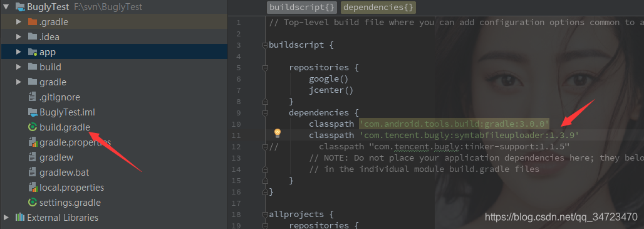644x229 pixels.
Task: Select gradle.properties file
Action: point(75,142)
